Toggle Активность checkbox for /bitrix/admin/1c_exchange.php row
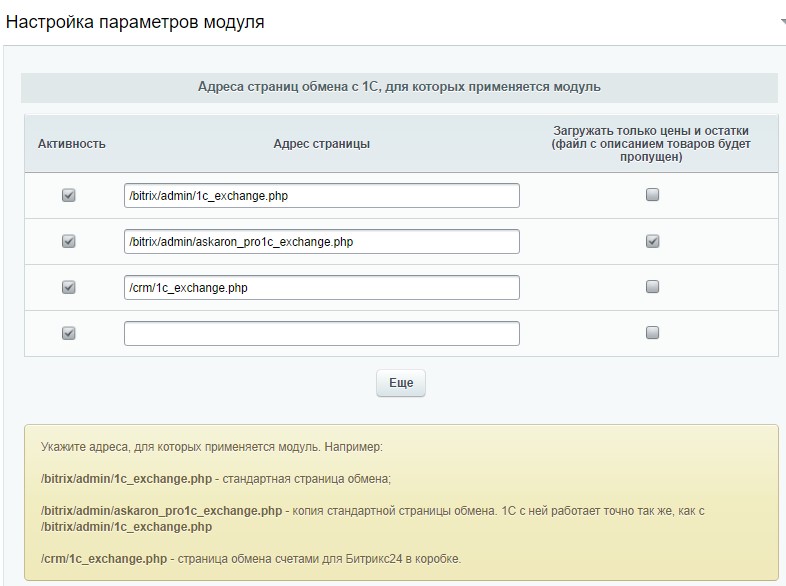 (69, 196)
